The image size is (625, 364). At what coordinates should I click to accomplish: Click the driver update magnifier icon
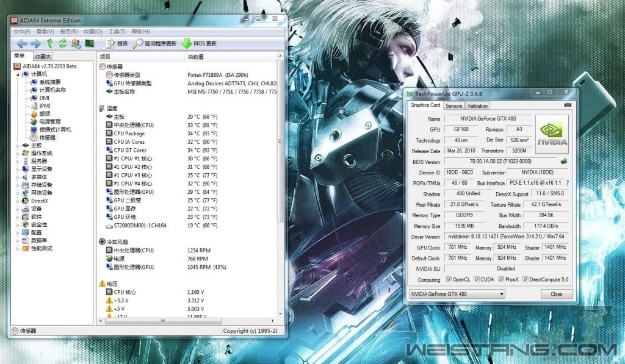[139, 43]
